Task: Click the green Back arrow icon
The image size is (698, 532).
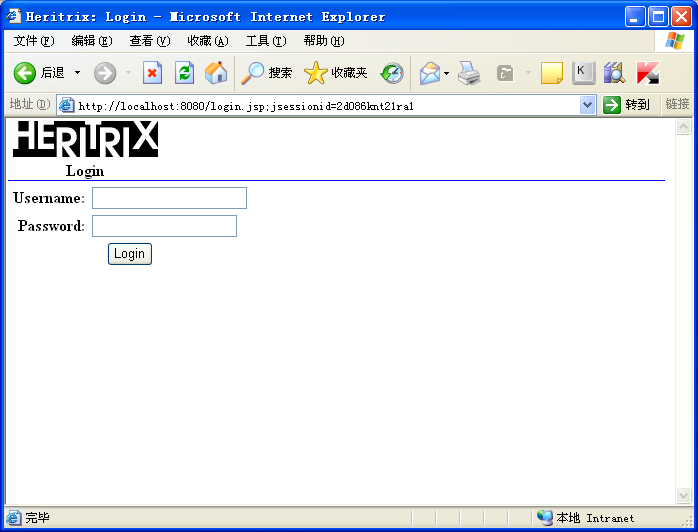Action: point(24,73)
